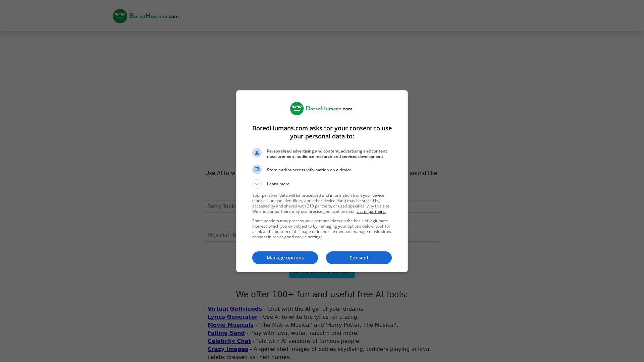Open the Lyrics Generator link

coord(232,317)
